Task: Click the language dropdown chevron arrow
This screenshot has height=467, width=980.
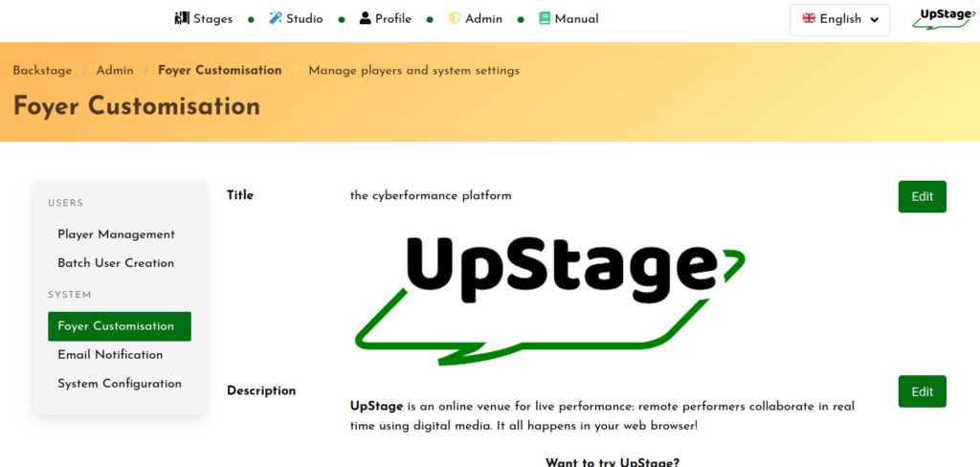Action: (875, 20)
